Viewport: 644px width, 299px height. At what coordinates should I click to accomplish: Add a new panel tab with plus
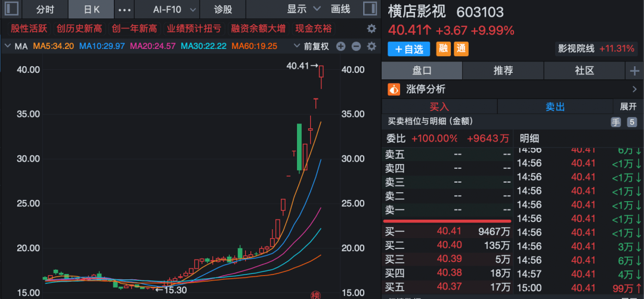pyautogui.click(x=634, y=71)
